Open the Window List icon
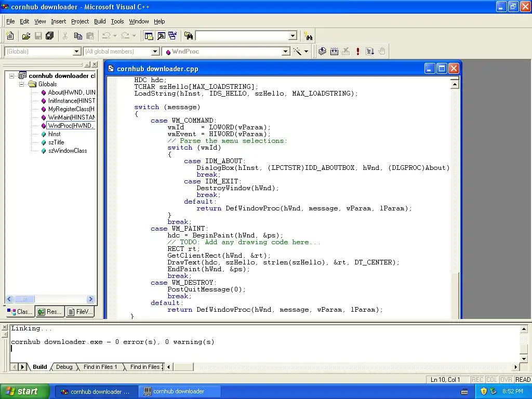The width and height of the screenshot is (532, 399). click(172, 36)
